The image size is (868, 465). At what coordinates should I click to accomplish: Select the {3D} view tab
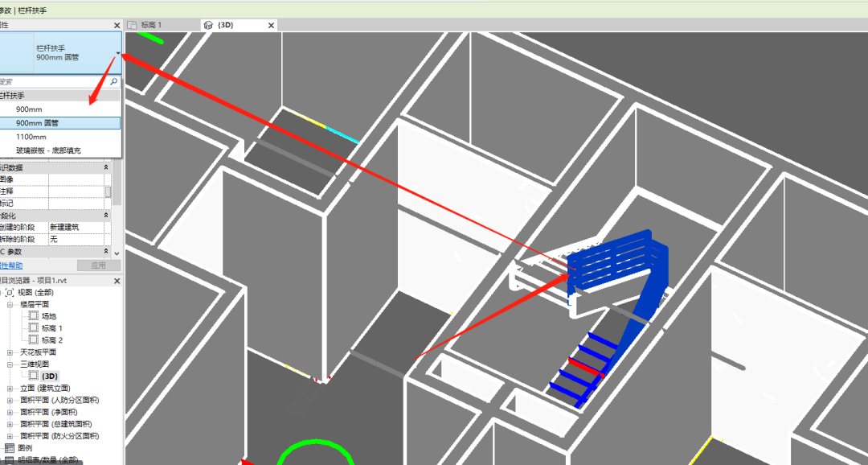[226, 25]
